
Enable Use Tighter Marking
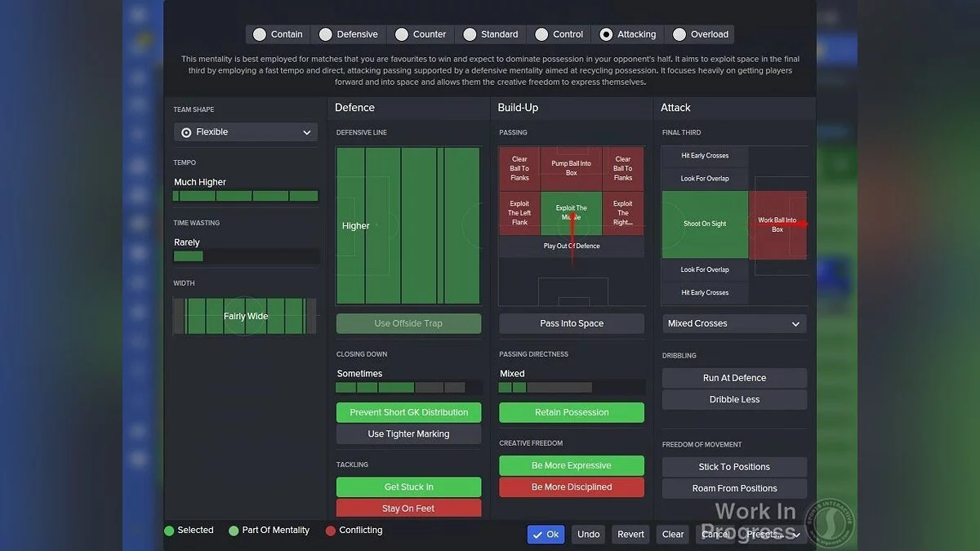[408, 433]
